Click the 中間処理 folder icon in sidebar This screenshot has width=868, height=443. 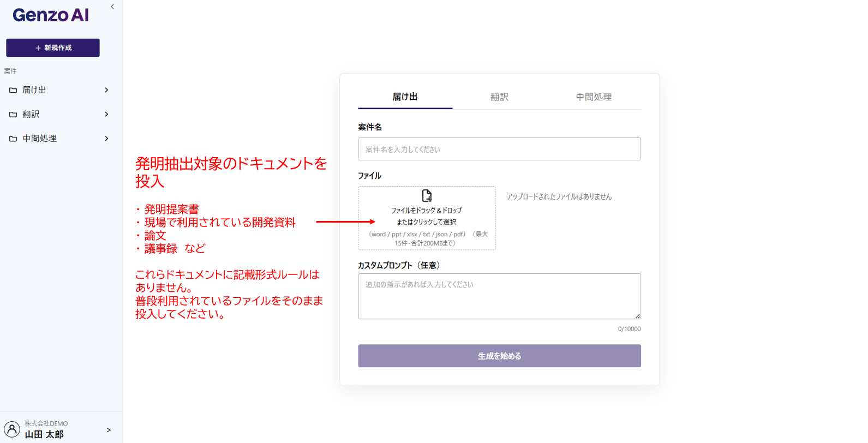click(13, 139)
